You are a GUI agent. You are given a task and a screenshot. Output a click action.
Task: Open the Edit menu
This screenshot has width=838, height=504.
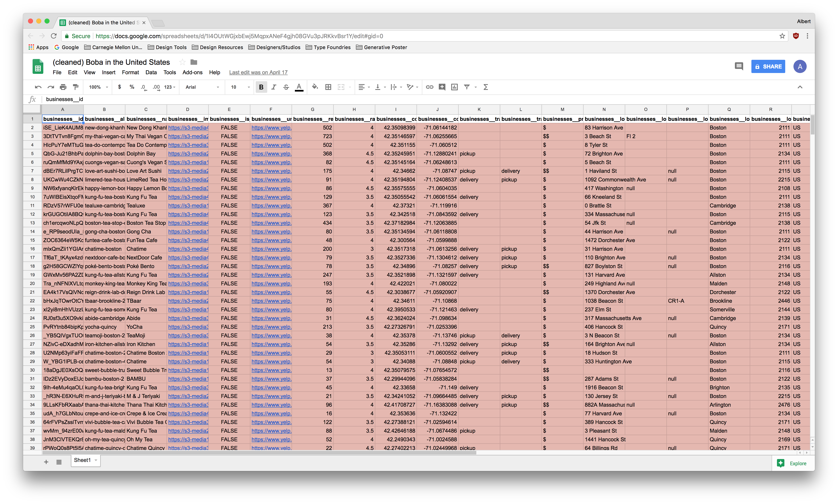click(x=73, y=72)
